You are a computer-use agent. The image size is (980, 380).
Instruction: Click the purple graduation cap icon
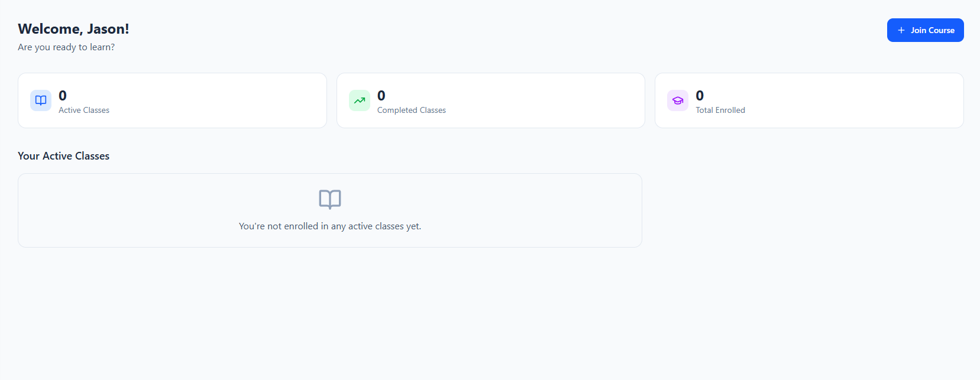point(678,100)
